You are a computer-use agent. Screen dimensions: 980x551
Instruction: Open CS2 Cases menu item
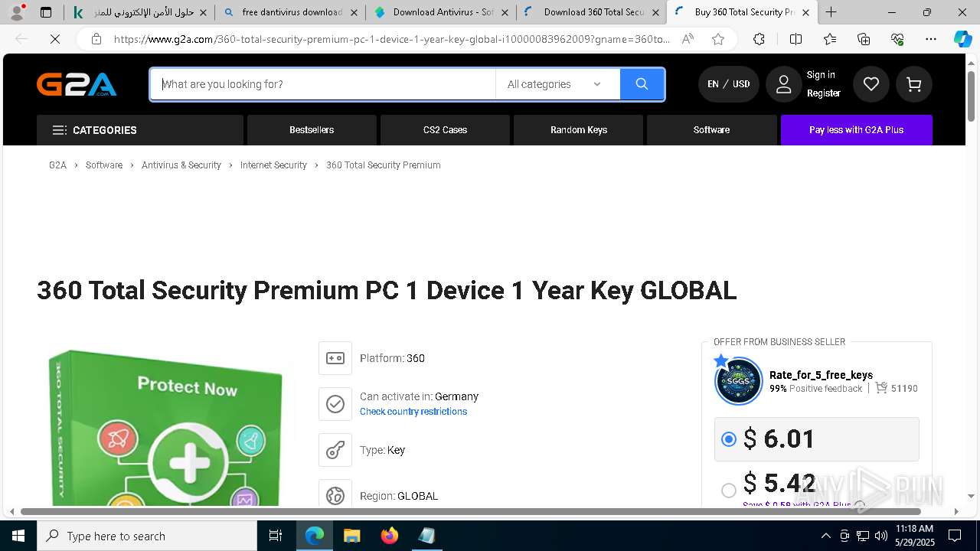(x=445, y=130)
